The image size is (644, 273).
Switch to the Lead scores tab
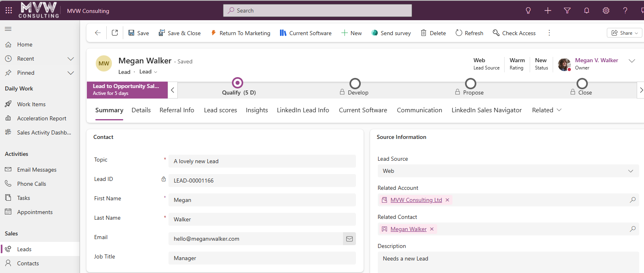(x=220, y=110)
